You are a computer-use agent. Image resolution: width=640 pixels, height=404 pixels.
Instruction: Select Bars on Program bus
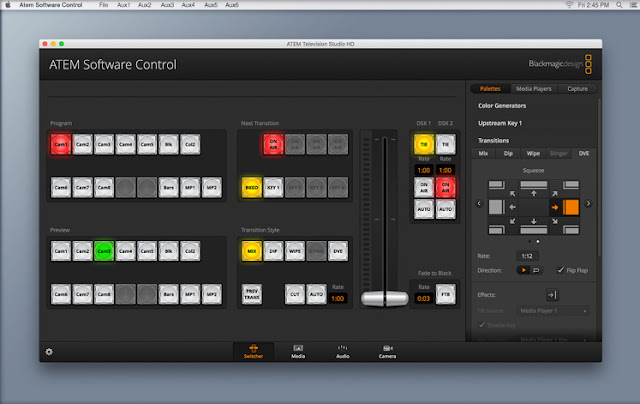coord(169,187)
